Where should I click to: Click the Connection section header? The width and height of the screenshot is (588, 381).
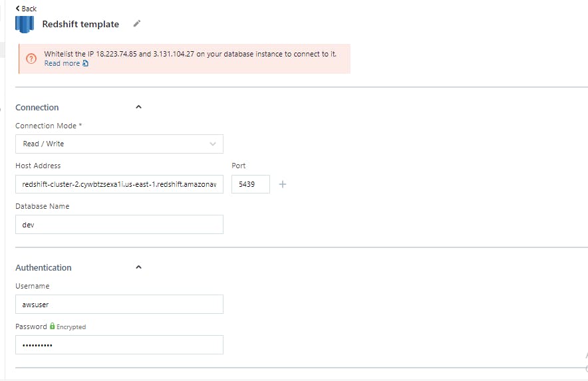37,107
